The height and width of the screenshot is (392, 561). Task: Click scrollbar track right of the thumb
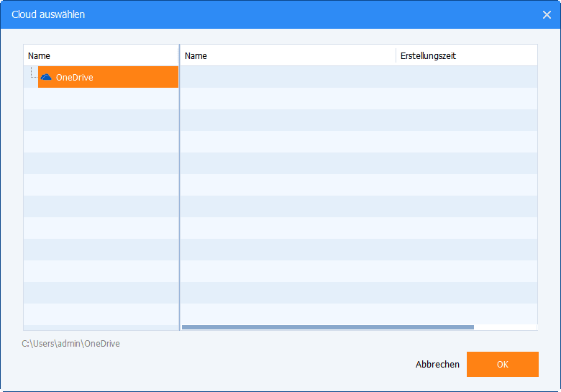pos(505,327)
